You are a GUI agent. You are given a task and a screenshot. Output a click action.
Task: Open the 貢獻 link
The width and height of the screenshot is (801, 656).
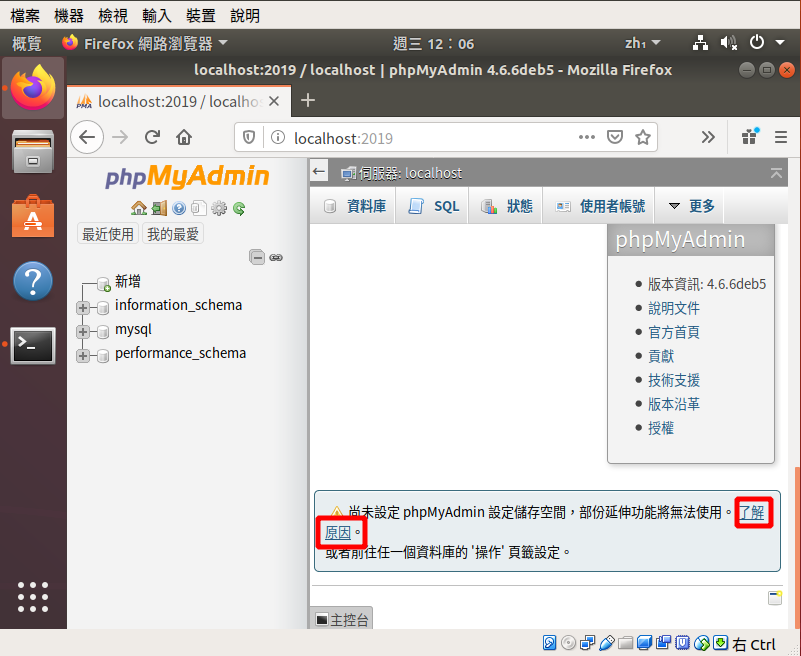661,356
